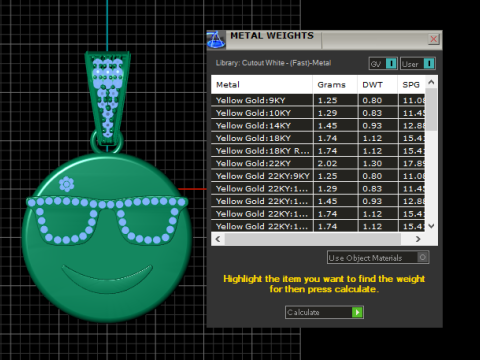Screen dimensions: 480x360
Task: Select the Yellow Gold:14KY row
Action: 318,126
